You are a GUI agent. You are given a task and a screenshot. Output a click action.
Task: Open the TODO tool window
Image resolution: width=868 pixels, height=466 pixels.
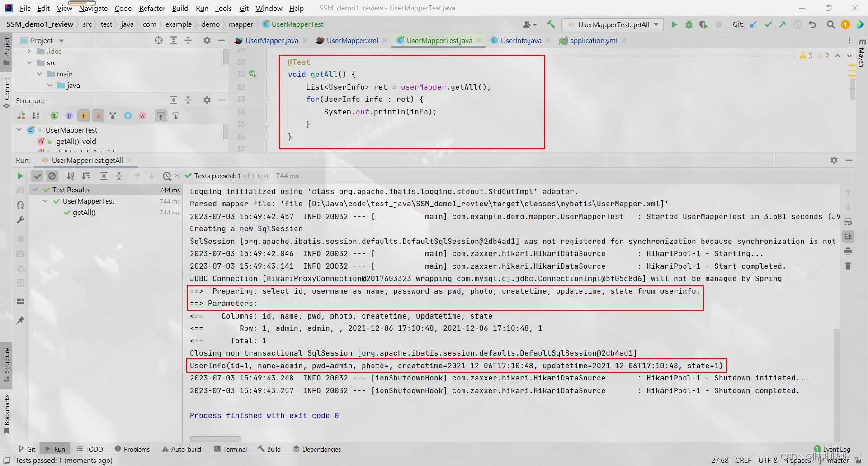tap(90, 449)
